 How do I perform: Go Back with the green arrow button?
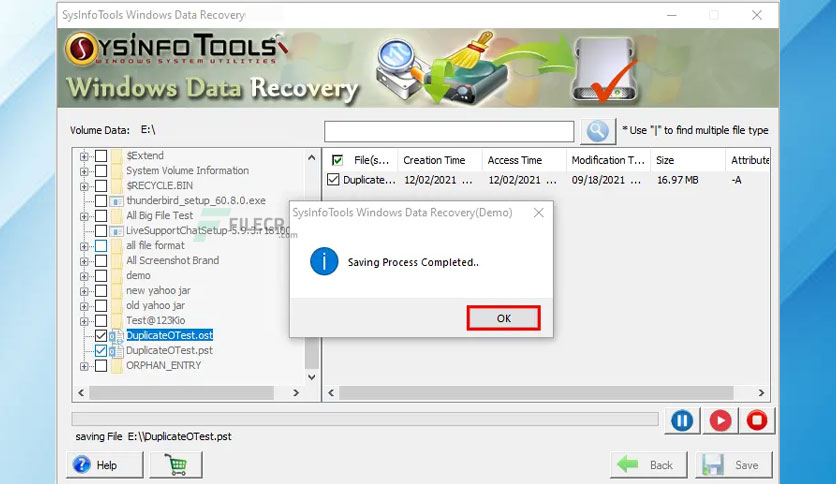pos(649,465)
